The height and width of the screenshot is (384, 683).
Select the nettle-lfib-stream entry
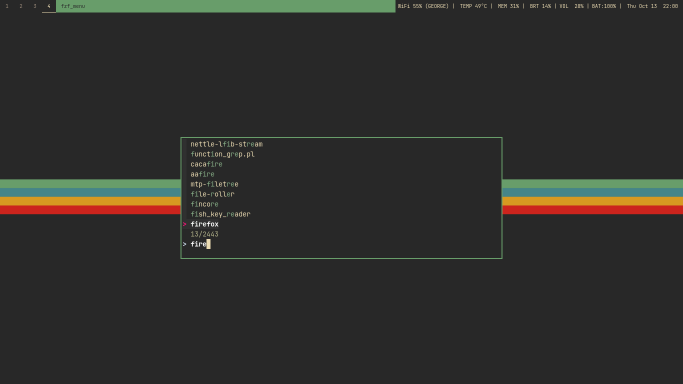click(227, 144)
